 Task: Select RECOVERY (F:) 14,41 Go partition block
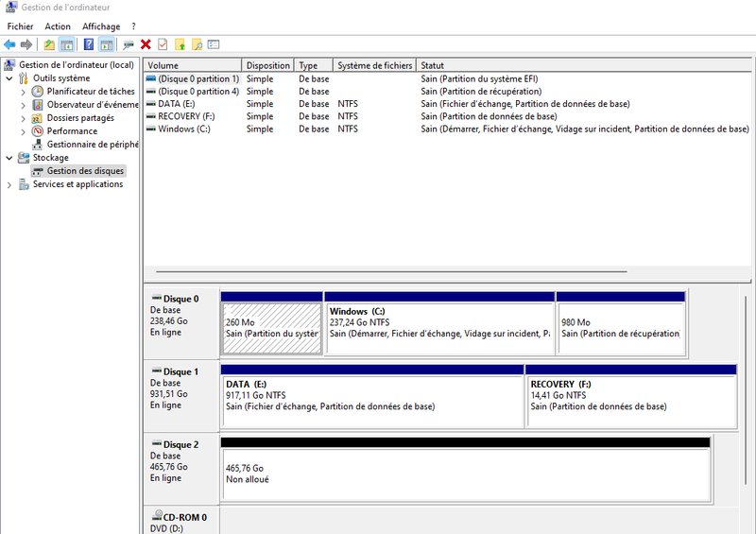coord(631,401)
